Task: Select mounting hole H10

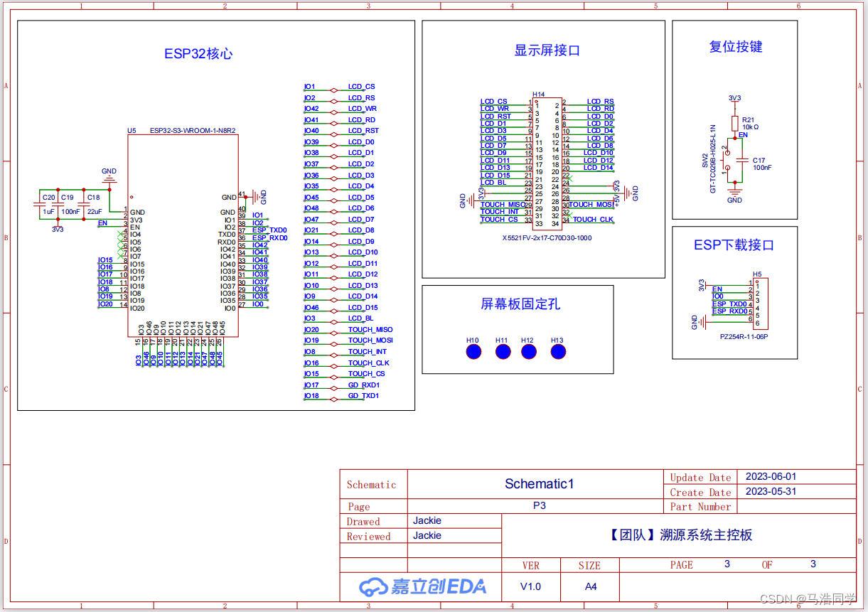Action: point(473,351)
